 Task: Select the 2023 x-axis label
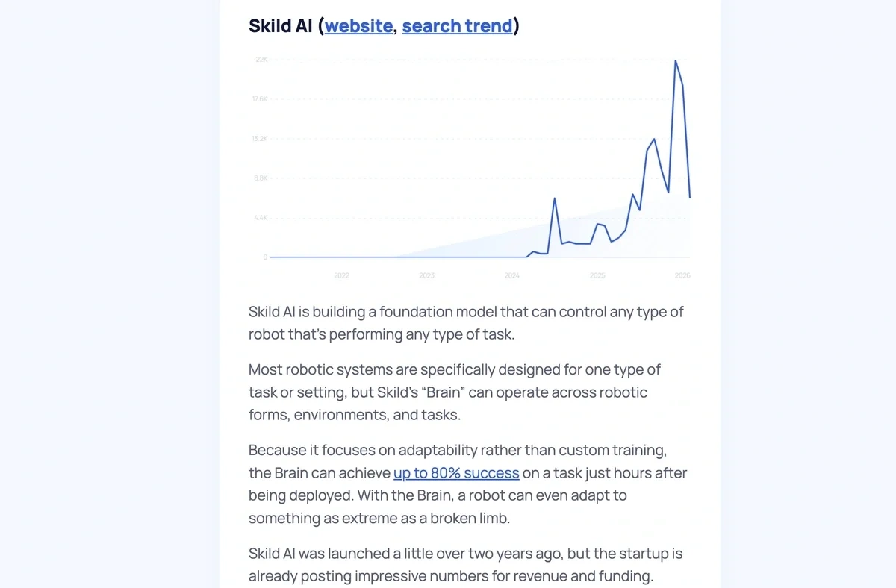tap(426, 275)
